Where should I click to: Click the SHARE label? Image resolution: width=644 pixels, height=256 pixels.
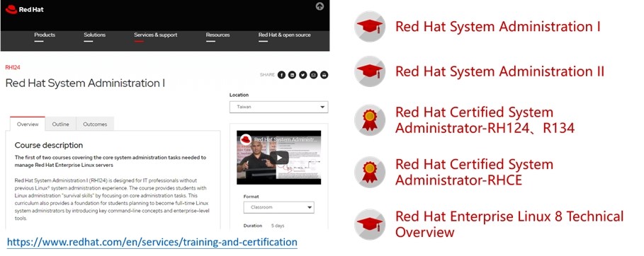[267, 75]
